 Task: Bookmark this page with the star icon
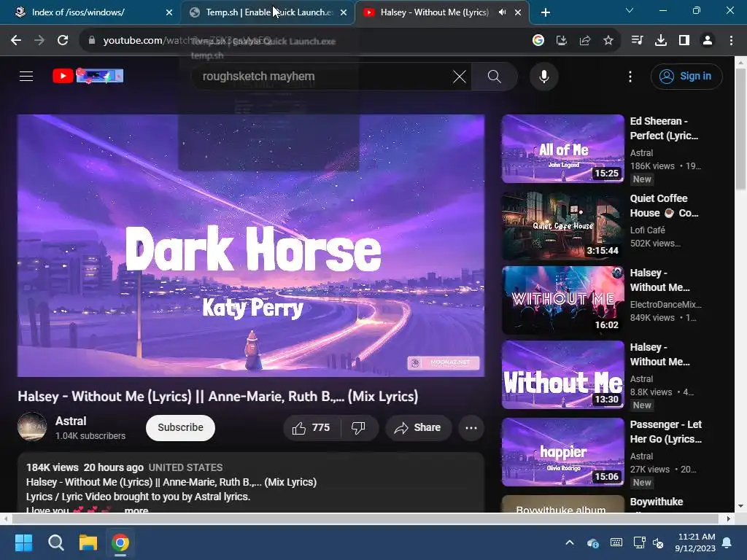[608, 41]
